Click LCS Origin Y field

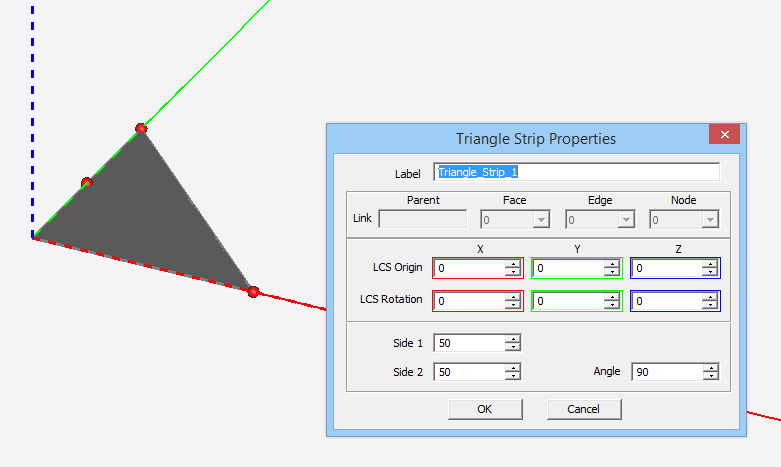[x=569, y=268]
